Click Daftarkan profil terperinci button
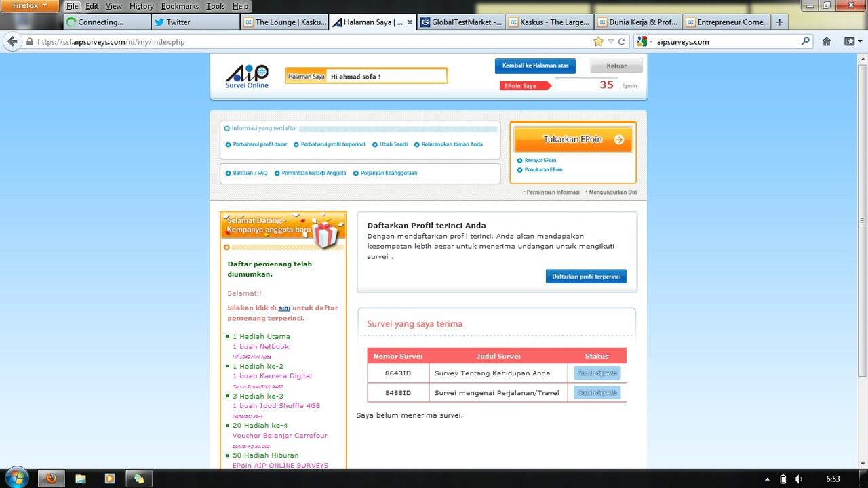Screen dimensions: 868x488 586,277
